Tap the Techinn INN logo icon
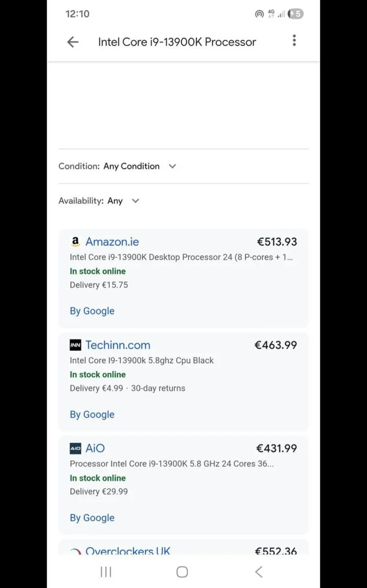The width and height of the screenshot is (367, 588). tap(75, 345)
